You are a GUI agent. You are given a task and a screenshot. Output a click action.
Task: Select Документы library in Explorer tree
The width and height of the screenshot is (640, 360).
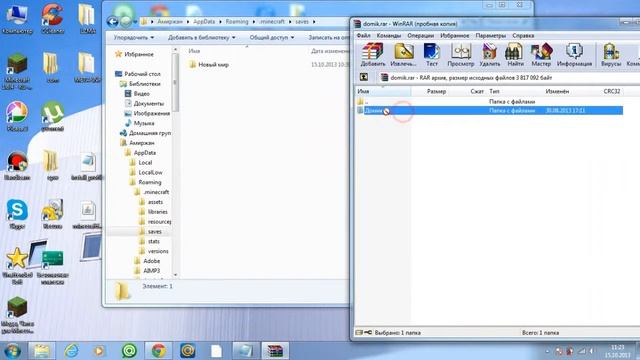(x=144, y=103)
